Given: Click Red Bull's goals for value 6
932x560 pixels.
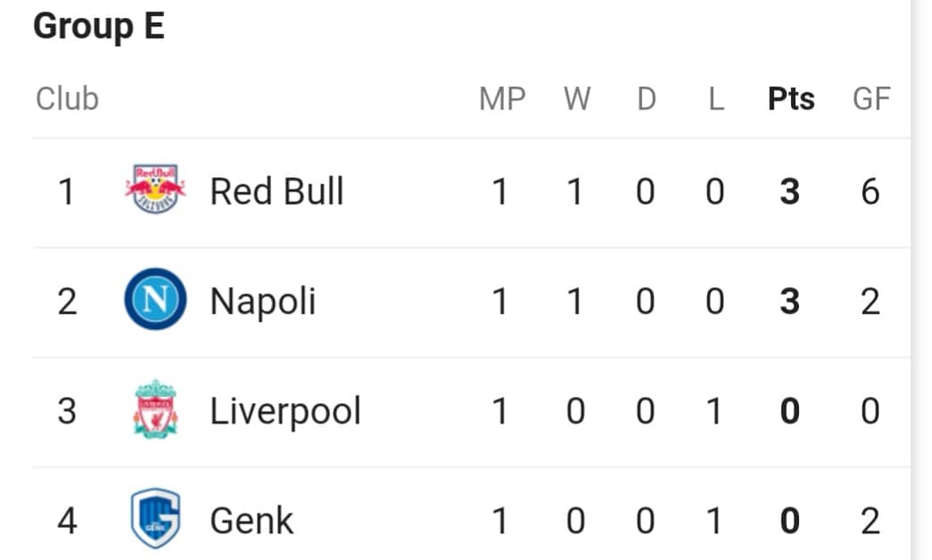Looking at the screenshot, I should point(870,192).
